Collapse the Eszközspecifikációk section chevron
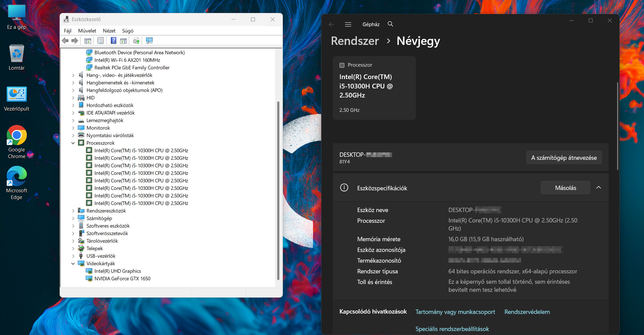 pos(599,188)
